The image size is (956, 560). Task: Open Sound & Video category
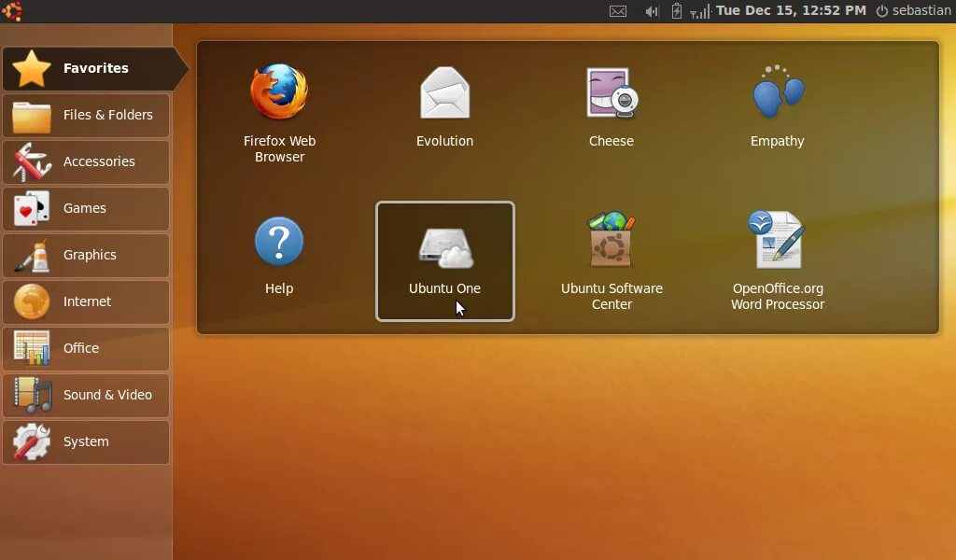(86, 396)
